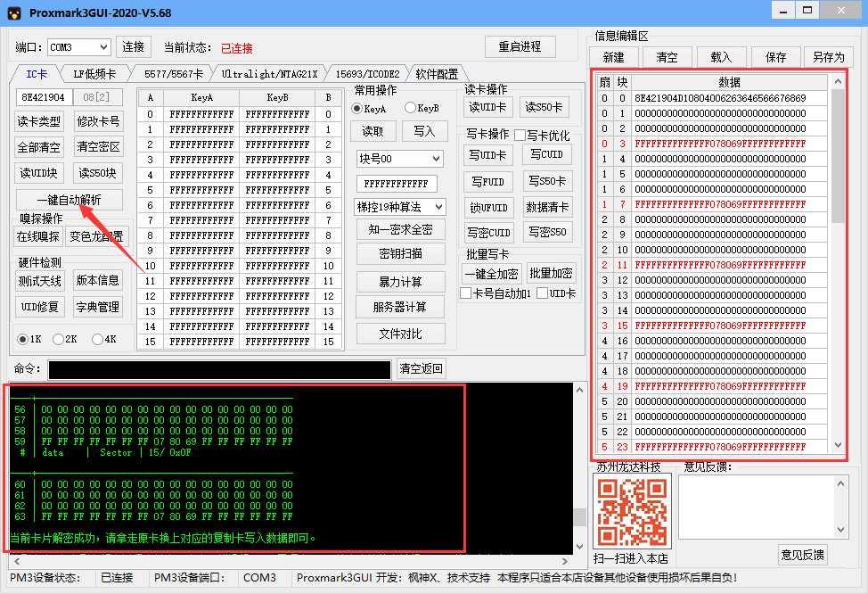Click the key input field showing FFFFFFFFFFFF
868x594 pixels.
397,184
